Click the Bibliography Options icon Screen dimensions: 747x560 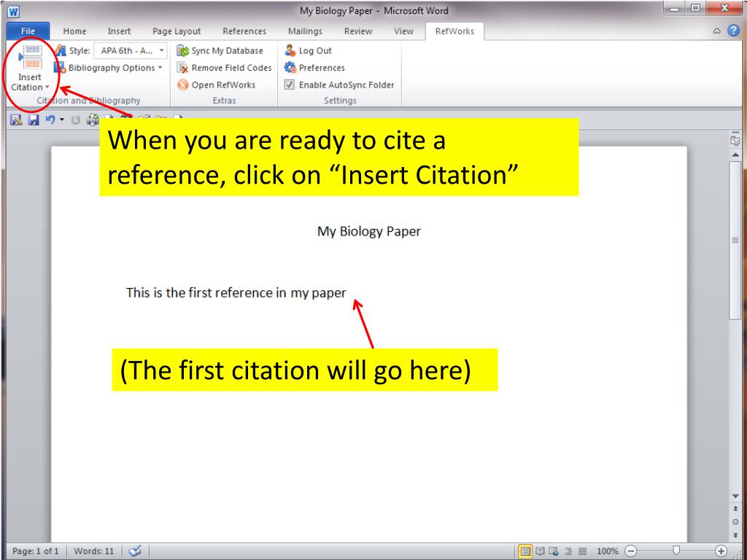(60, 68)
